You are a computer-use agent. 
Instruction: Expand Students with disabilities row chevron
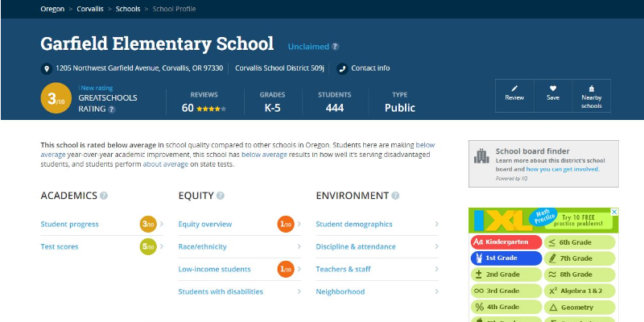(x=299, y=292)
